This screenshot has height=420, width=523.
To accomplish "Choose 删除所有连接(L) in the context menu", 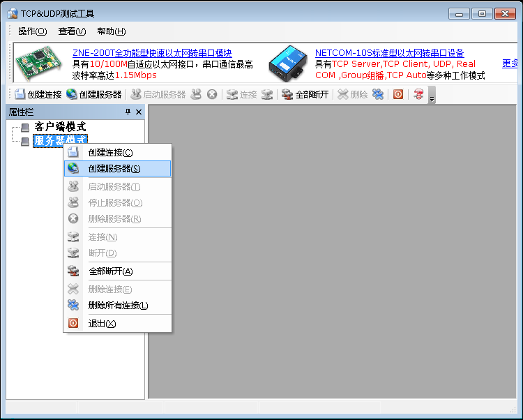I will point(117,306).
